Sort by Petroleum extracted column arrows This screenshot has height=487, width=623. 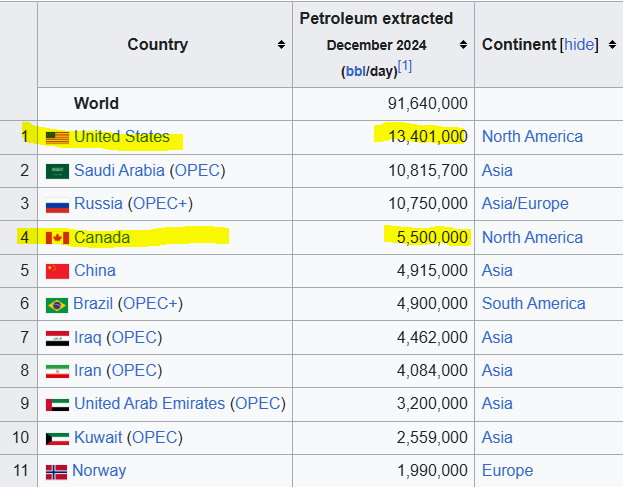click(463, 44)
